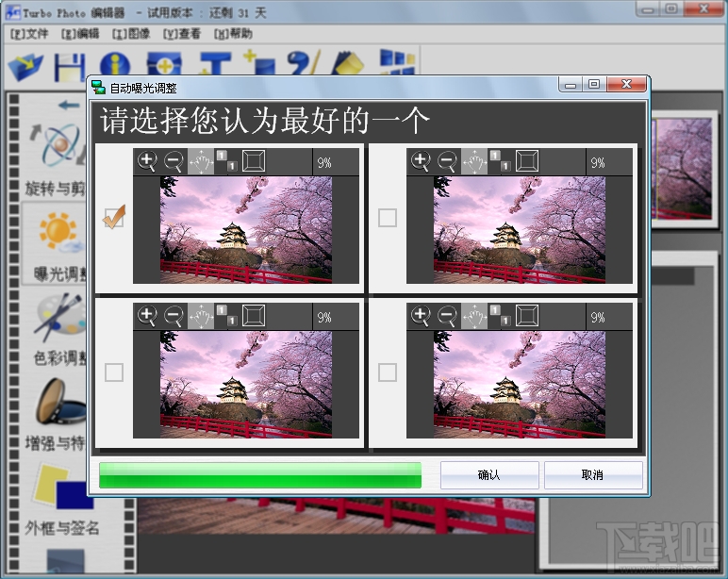
Task: Click the open file folder icon in main toolbar
Action: pyautogui.click(x=25, y=66)
